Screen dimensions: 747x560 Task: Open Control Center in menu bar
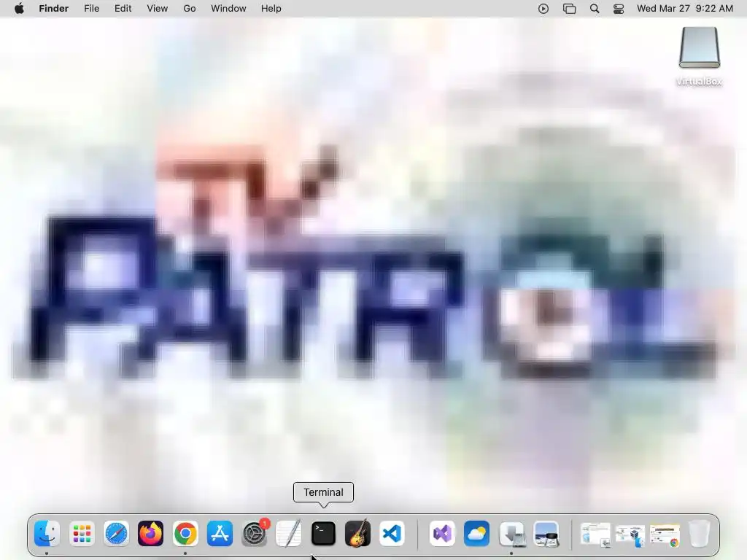click(619, 9)
